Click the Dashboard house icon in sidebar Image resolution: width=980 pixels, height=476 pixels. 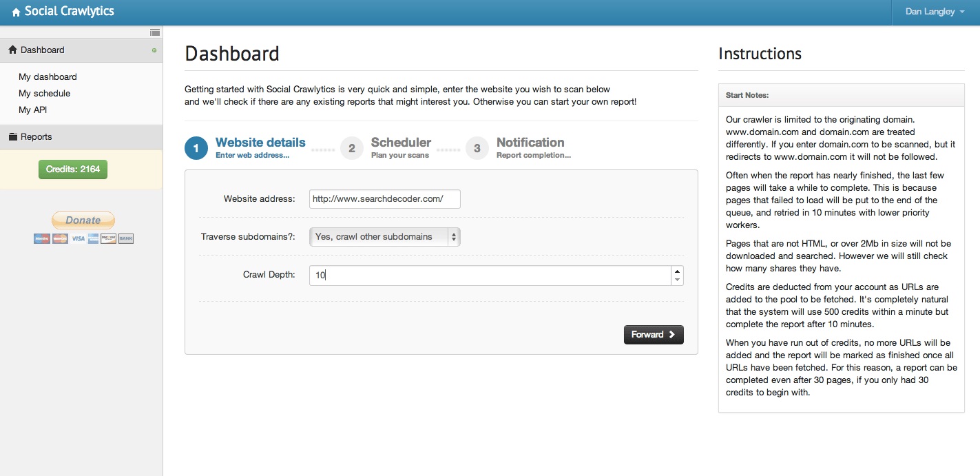[12, 50]
